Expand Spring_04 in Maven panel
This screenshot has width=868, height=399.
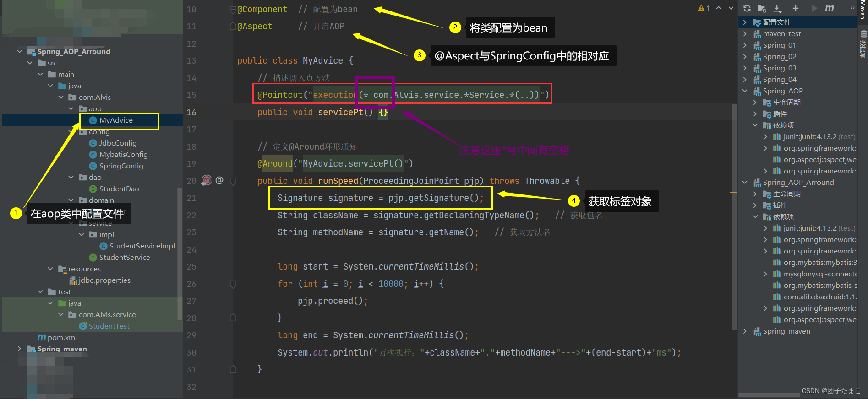pos(745,79)
